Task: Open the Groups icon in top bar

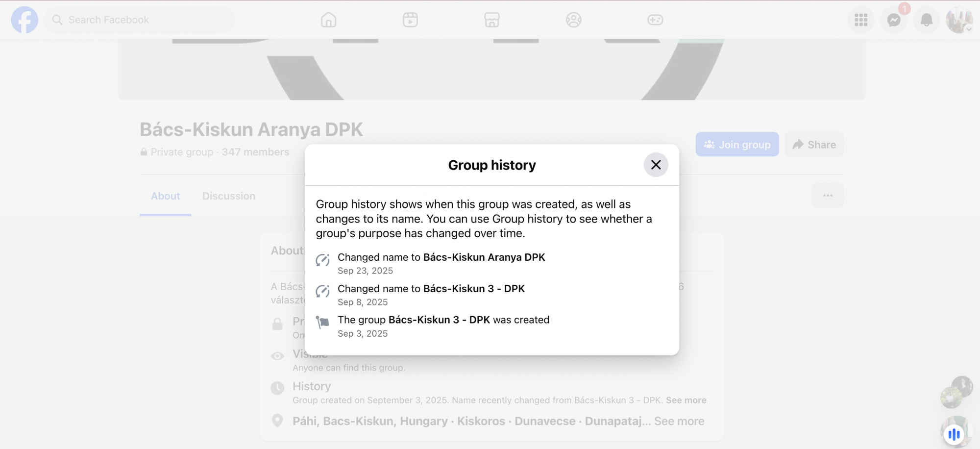Action: [573, 20]
